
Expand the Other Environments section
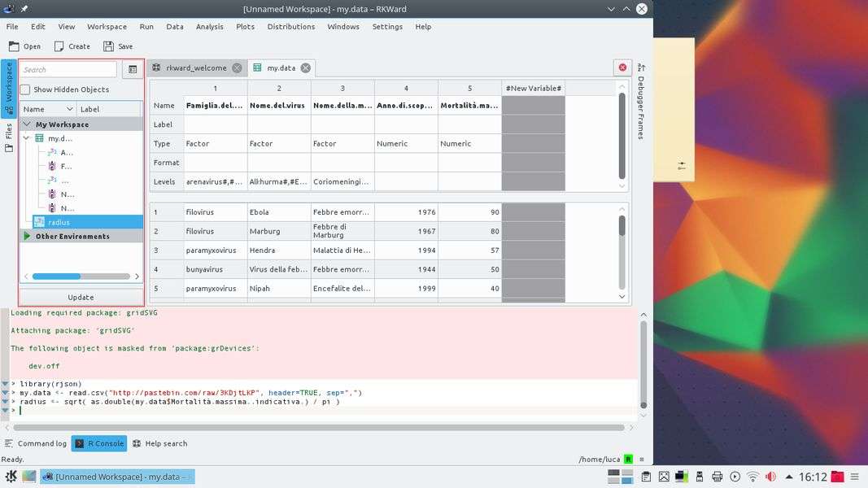click(27, 237)
